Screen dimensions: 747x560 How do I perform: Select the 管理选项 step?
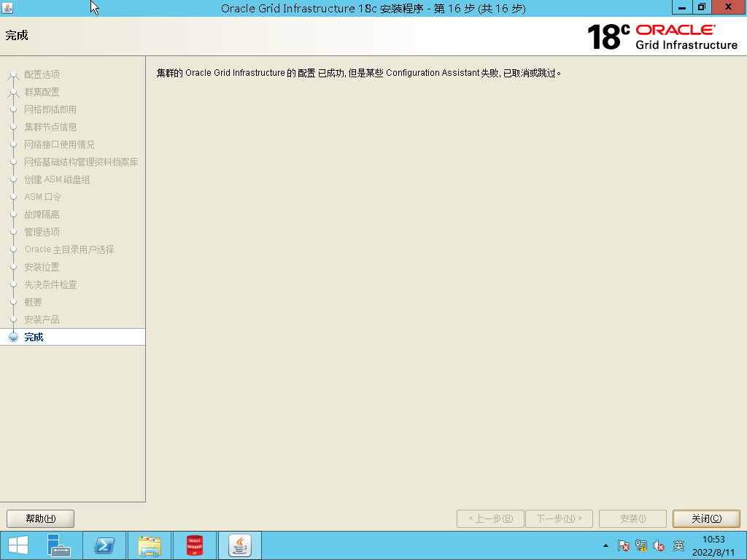(x=42, y=232)
